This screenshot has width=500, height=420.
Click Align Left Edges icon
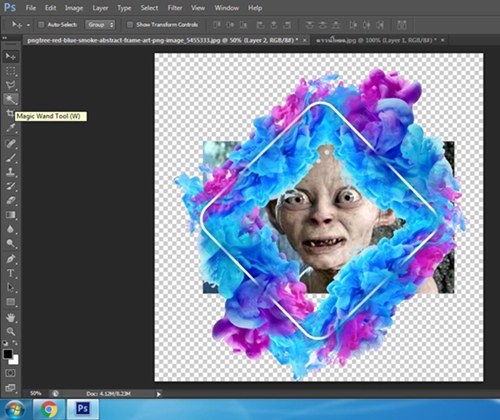point(260,25)
